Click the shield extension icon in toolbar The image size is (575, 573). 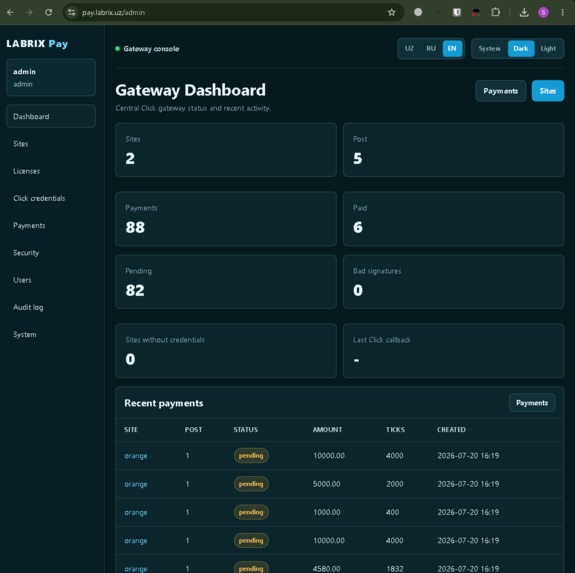click(x=457, y=12)
